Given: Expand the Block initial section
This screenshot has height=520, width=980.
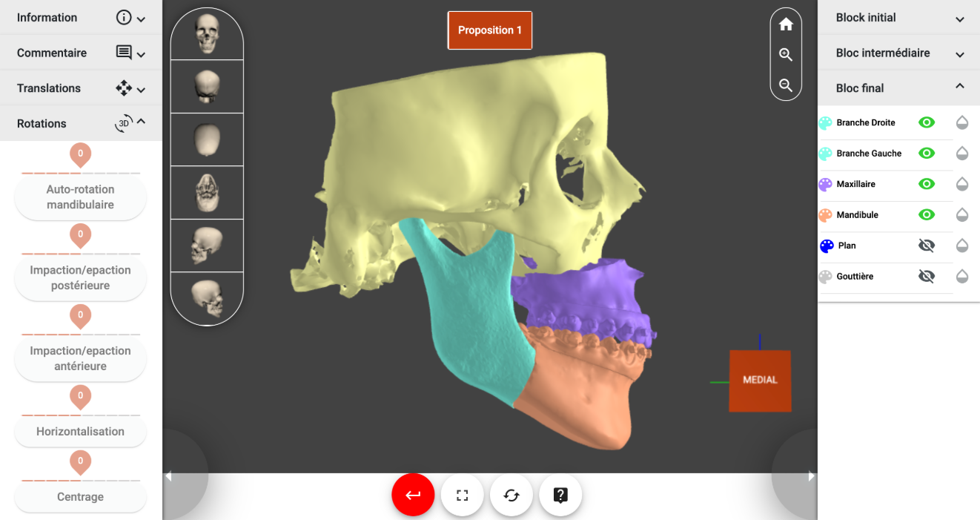Looking at the screenshot, I should (898, 18).
